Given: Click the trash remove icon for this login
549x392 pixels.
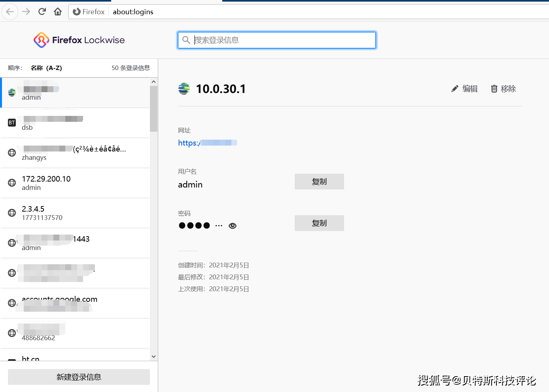Looking at the screenshot, I should [x=494, y=89].
